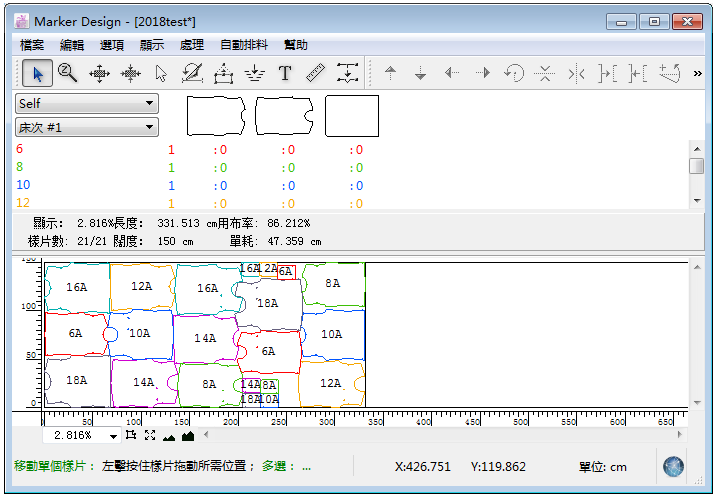This screenshot has height=500, width=715.
Task: Choose the four-way move pieces tool
Action: tap(99, 73)
